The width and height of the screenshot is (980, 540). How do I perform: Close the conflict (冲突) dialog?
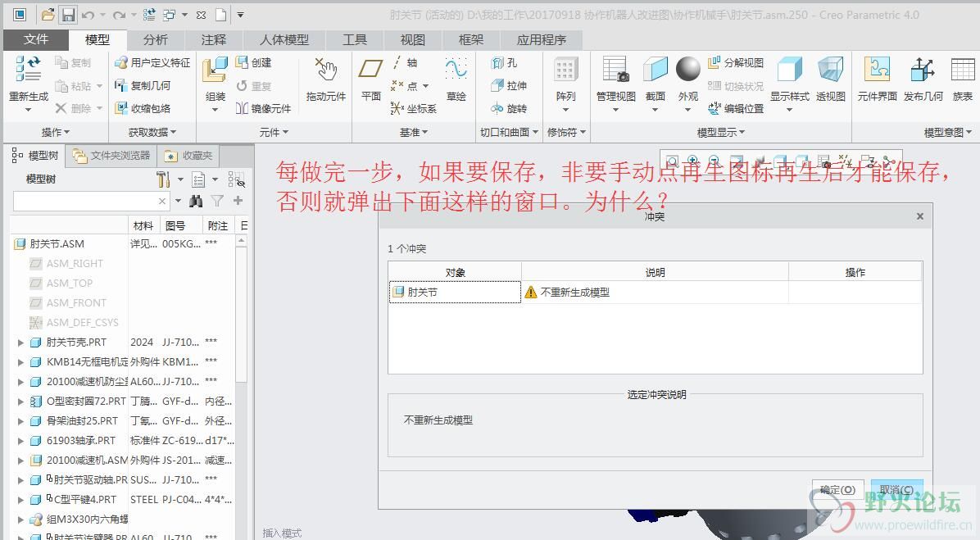(x=920, y=216)
